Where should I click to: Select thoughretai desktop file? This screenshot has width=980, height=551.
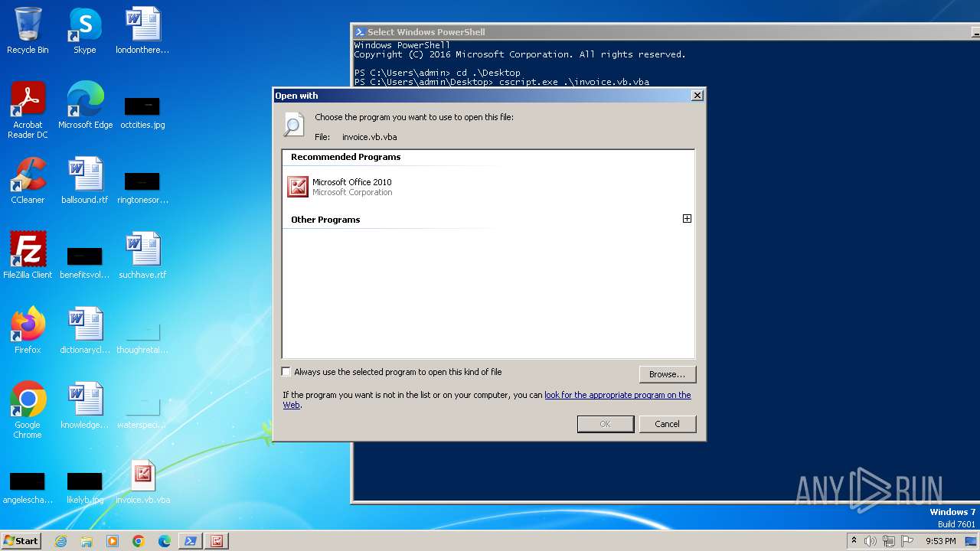coord(142,337)
